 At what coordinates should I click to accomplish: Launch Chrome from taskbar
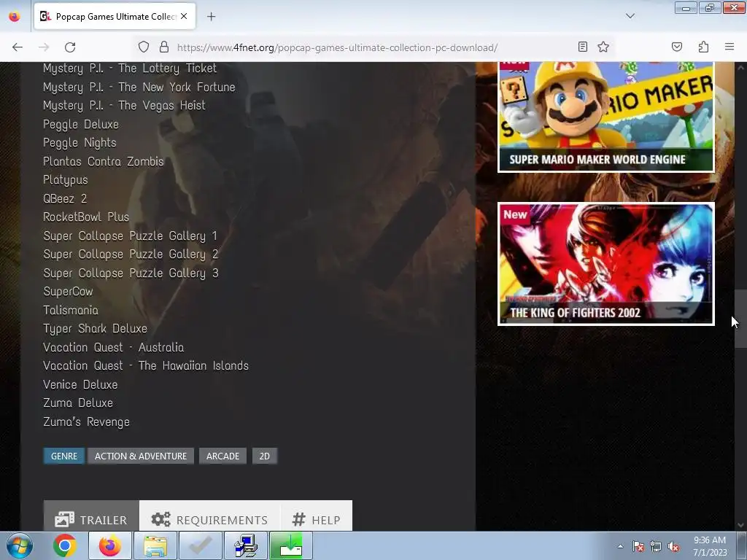pos(65,545)
